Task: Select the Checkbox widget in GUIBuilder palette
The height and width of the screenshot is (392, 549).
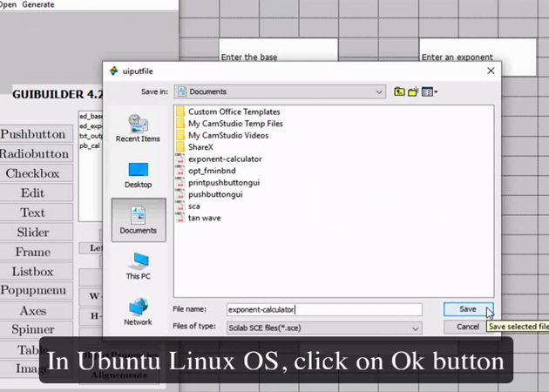Action: 33,173
